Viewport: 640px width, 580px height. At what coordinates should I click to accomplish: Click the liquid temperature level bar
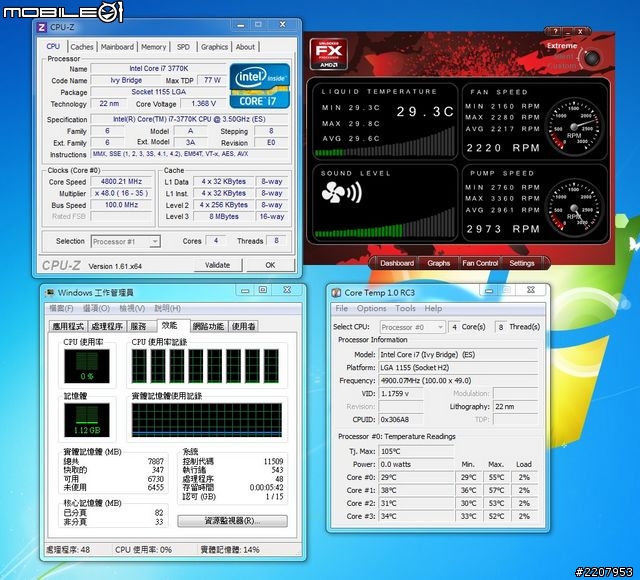pyautogui.click(x=384, y=142)
